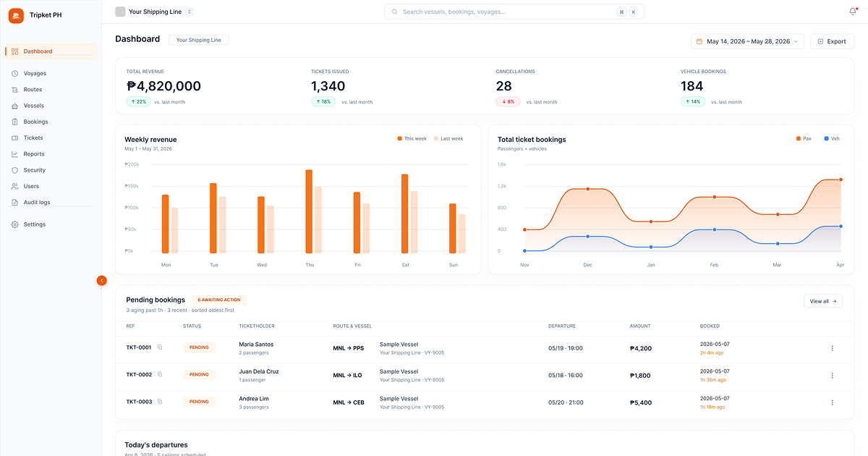Click route MNL → CEB

tap(349, 402)
